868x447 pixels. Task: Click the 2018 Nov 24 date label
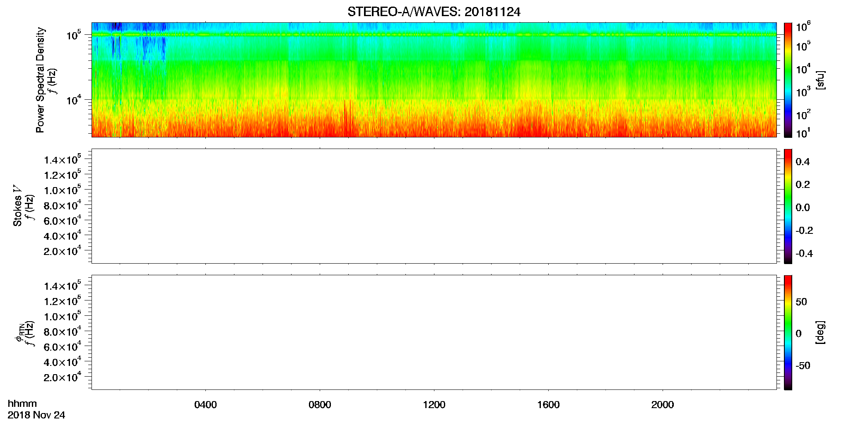point(36,415)
